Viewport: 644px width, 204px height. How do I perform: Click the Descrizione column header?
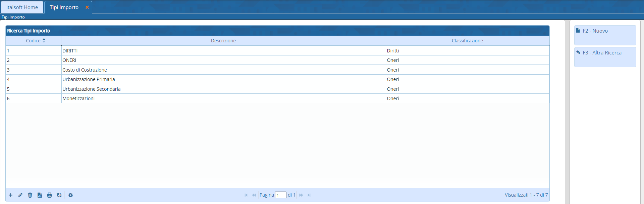pyautogui.click(x=223, y=41)
